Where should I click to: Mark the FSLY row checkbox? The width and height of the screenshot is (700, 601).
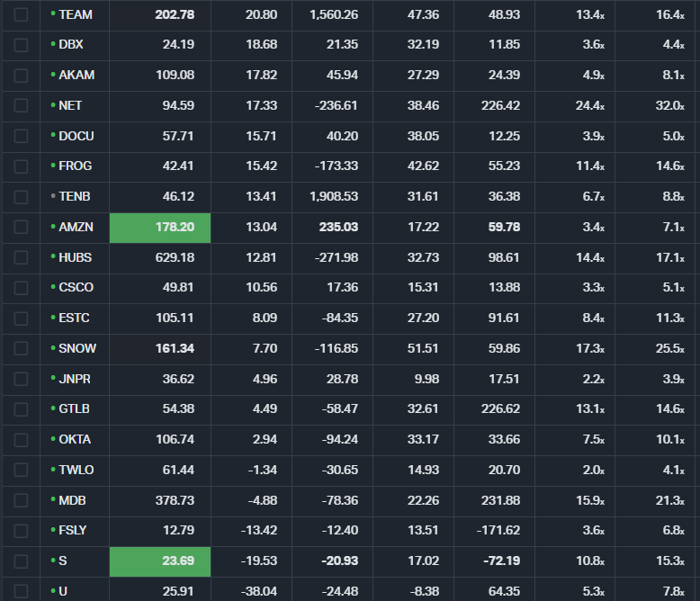coord(22,531)
